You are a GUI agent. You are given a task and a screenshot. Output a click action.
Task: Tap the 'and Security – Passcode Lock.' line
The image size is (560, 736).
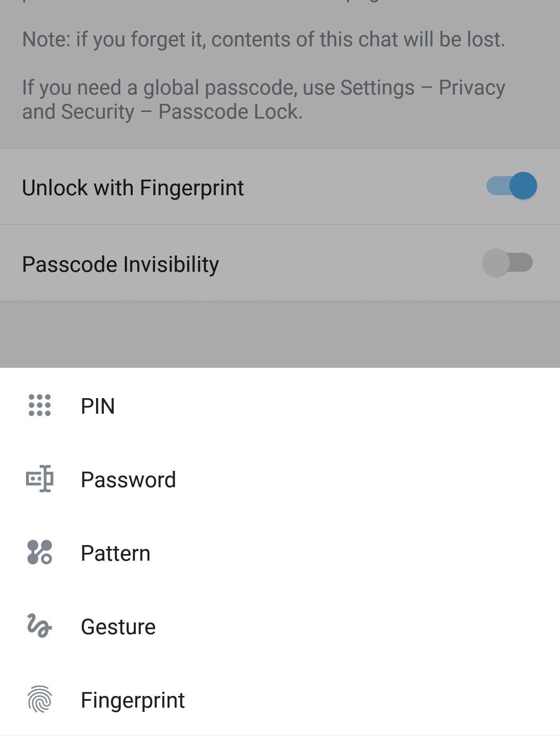pos(162,112)
